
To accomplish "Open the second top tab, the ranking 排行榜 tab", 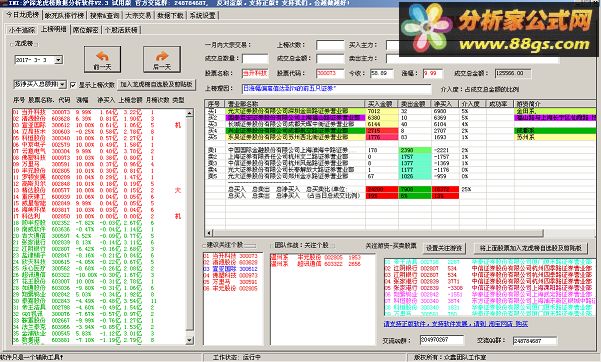I will (64, 16).
